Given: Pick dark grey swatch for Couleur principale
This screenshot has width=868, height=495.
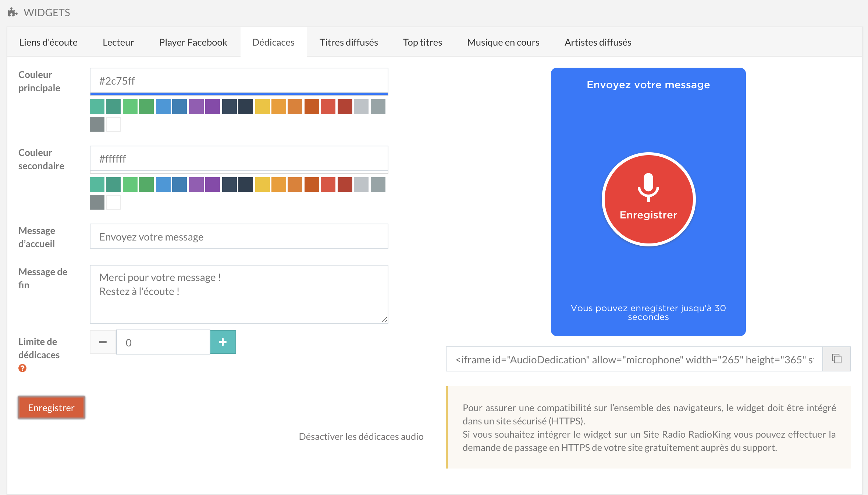Looking at the screenshot, I should [x=97, y=124].
